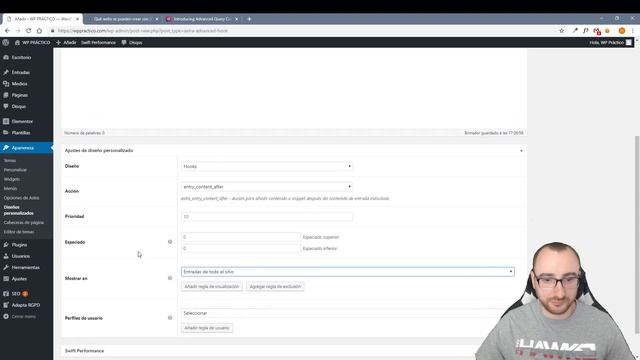Switch to the Introducing Advanced Query tab
This screenshot has width=640, height=360.
tap(202, 19)
